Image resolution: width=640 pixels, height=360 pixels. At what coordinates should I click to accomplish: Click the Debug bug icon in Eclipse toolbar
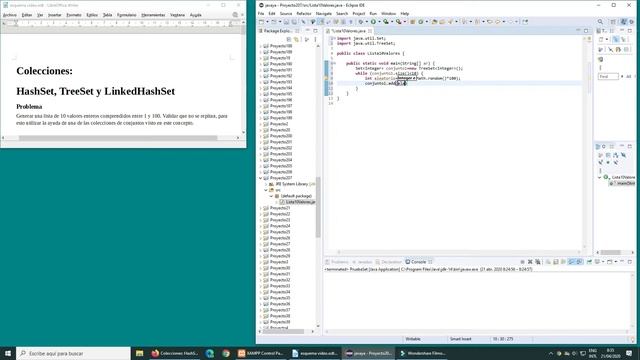click(361, 22)
